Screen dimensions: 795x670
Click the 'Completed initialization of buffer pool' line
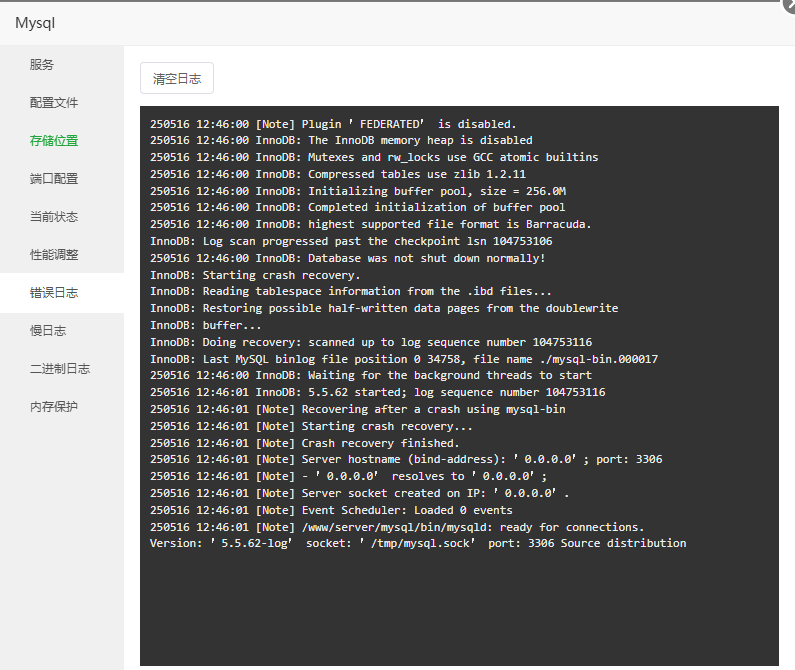(x=357, y=207)
